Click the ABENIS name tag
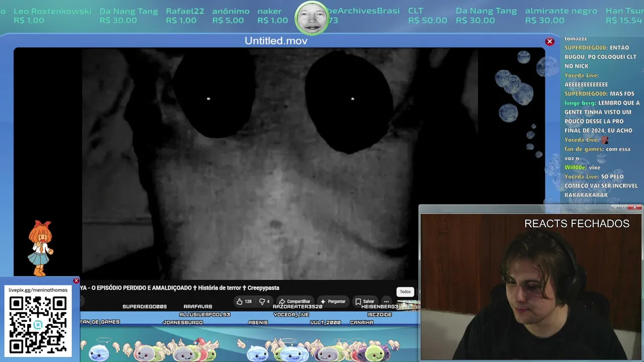Viewport: 644px width, 362px height. [x=258, y=323]
